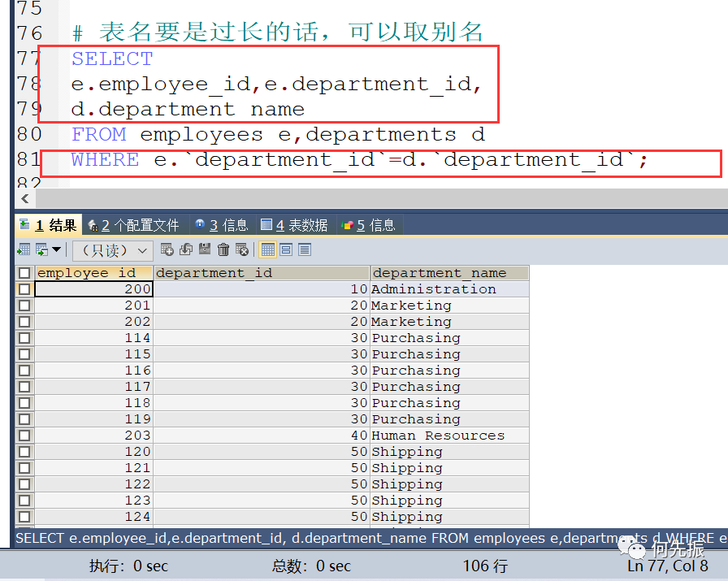Select Shipping cell in row 120
Image resolution: width=728 pixels, height=581 pixels.
tap(449, 452)
